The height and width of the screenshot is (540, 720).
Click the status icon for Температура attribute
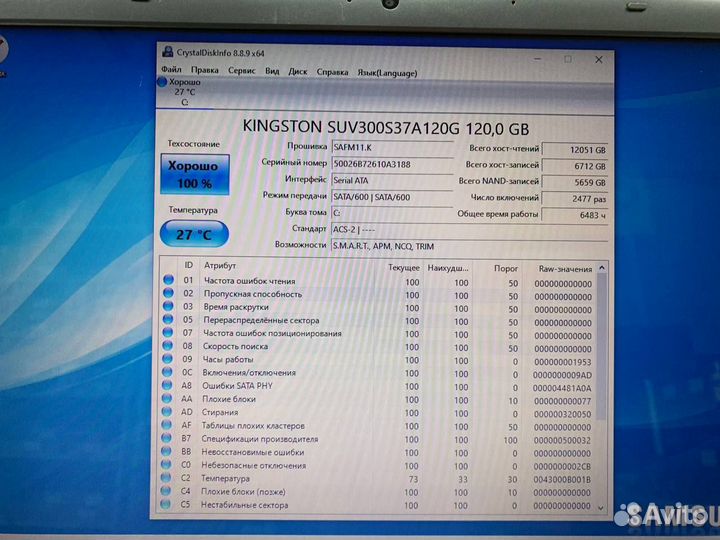[166, 478]
